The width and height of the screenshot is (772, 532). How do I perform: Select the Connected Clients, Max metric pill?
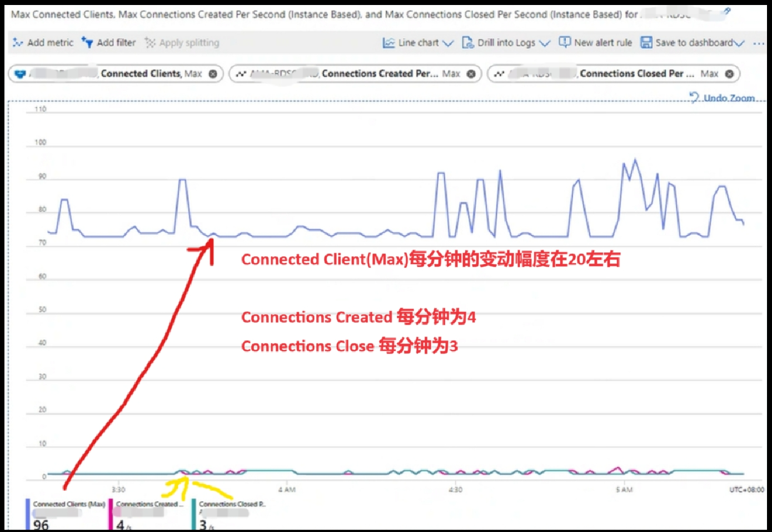150,73
